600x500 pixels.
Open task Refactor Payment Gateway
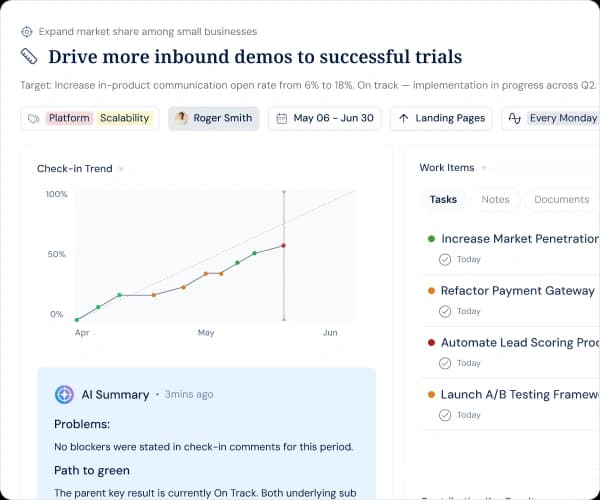pyautogui.click(x=518, y=291)
